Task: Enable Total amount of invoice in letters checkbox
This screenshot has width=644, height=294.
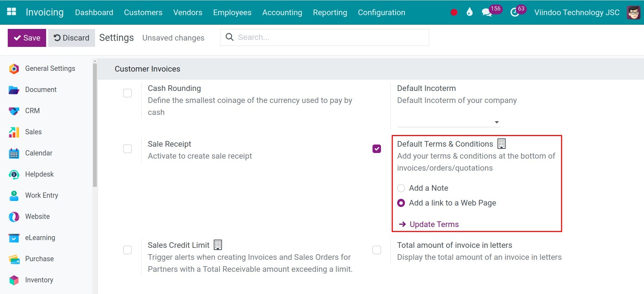Action: 377,250
